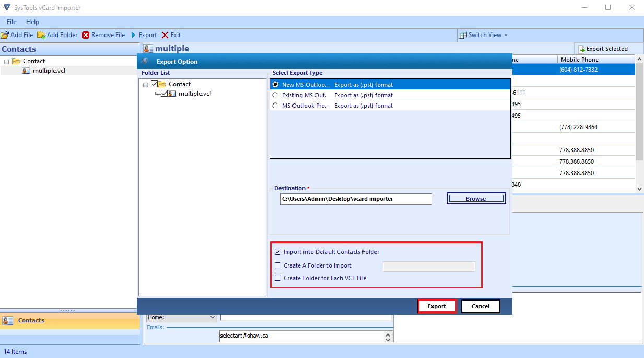Click Contact label in Folder List
Image resolution: width=644 pixels, height=358 pixels.
(180, 84)
